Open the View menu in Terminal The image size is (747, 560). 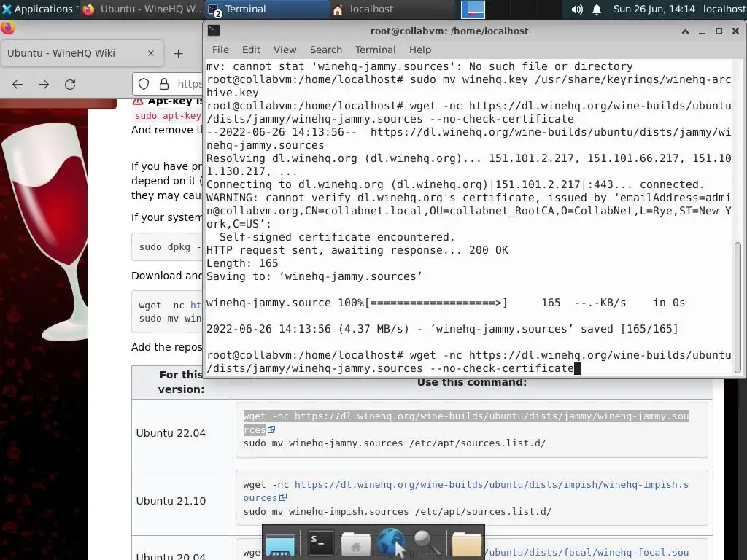click(x=285, y=50)
